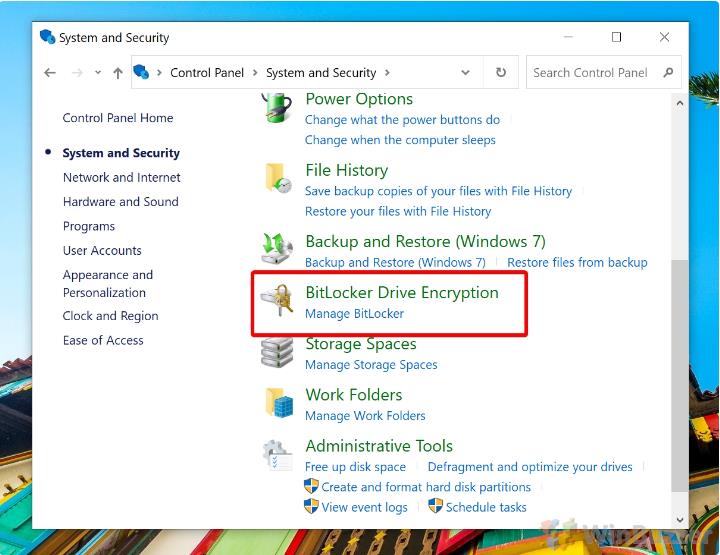Open the File History folder icon
Screen dimensions: 720x555
pos(278,177)
